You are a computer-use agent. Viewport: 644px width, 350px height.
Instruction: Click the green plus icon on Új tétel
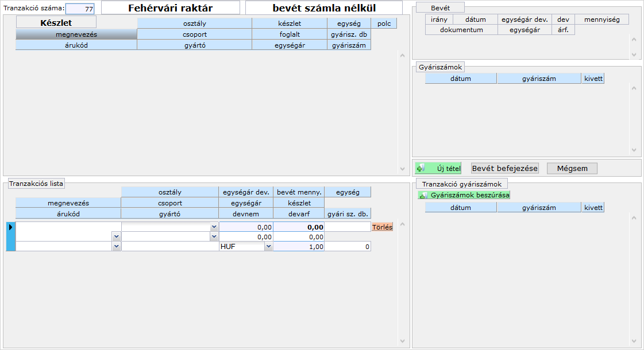[421, 169]
